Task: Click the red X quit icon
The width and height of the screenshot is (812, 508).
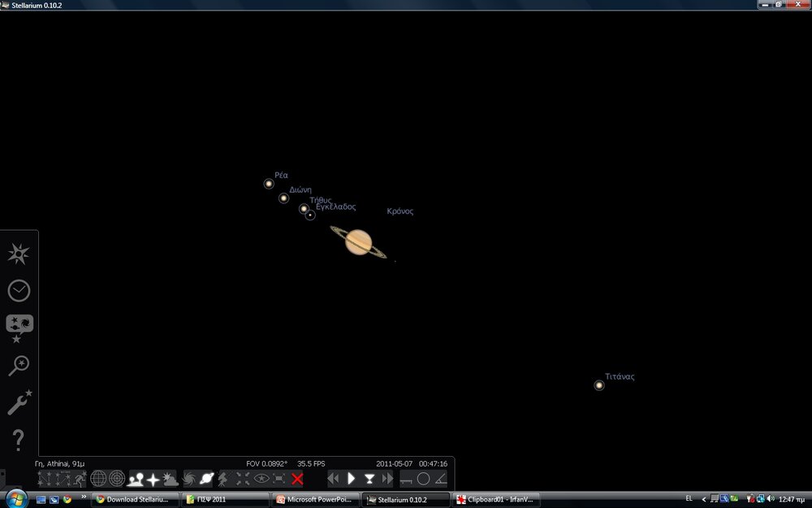Action: [297, 479]
